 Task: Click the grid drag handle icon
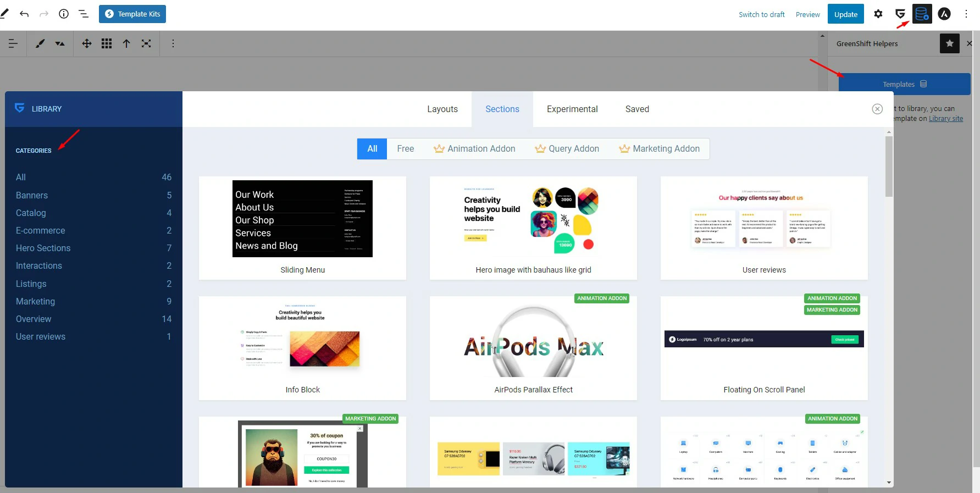click(x=107, y=43)
